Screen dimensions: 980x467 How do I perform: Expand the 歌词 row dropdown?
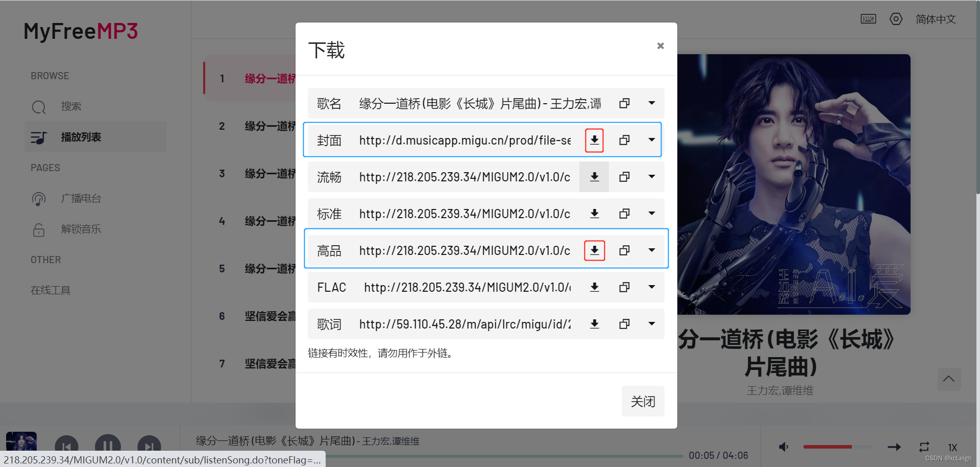point(651,324)
